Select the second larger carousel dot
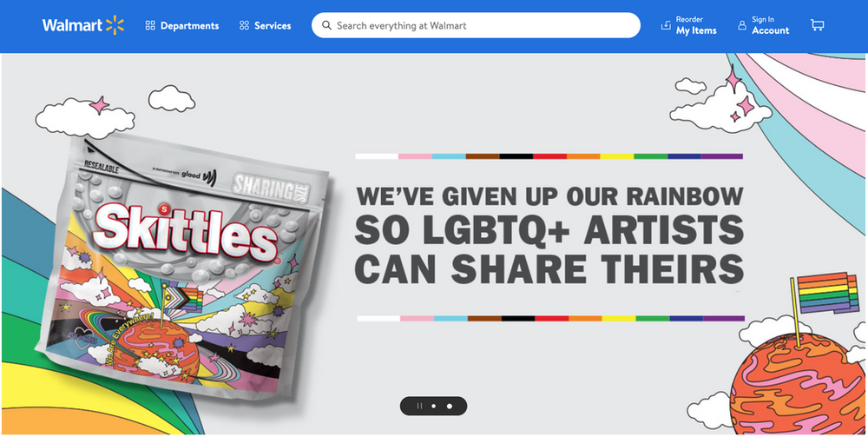Screen dimensions: 868x437 coord(450,406)
